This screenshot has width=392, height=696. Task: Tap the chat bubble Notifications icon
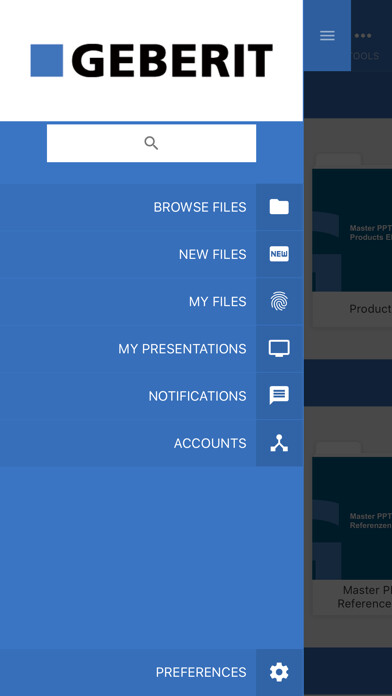279,395
